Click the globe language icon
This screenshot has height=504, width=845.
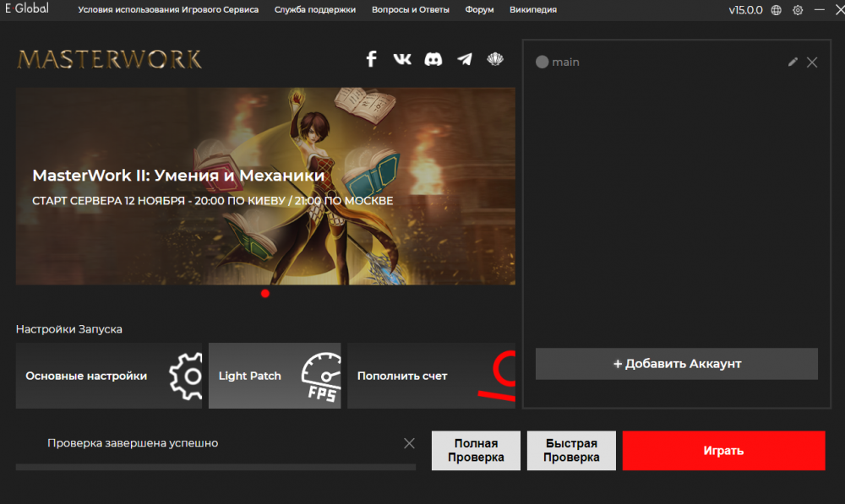pyautogui.click(x=777, y=10)
